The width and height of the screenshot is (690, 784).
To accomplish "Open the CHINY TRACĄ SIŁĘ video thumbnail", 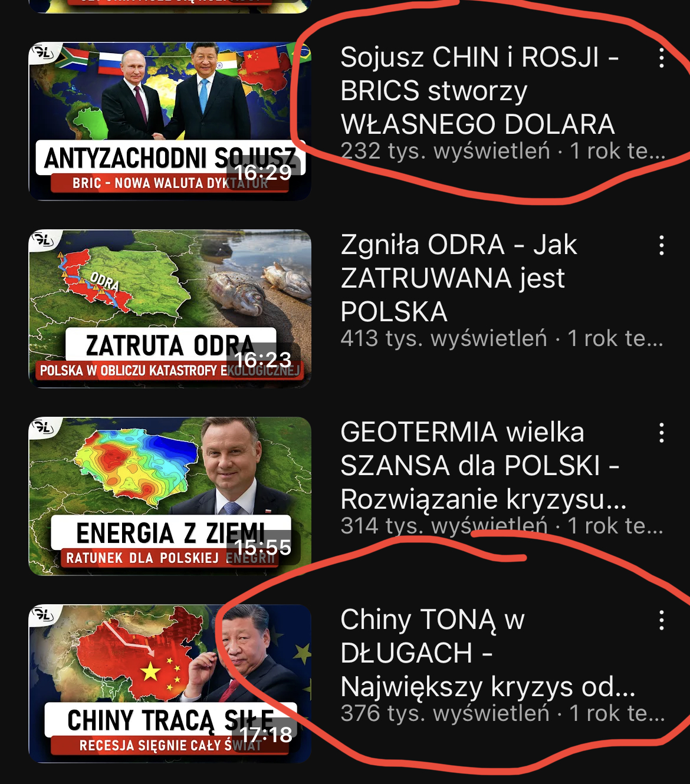I will [170, 683].
